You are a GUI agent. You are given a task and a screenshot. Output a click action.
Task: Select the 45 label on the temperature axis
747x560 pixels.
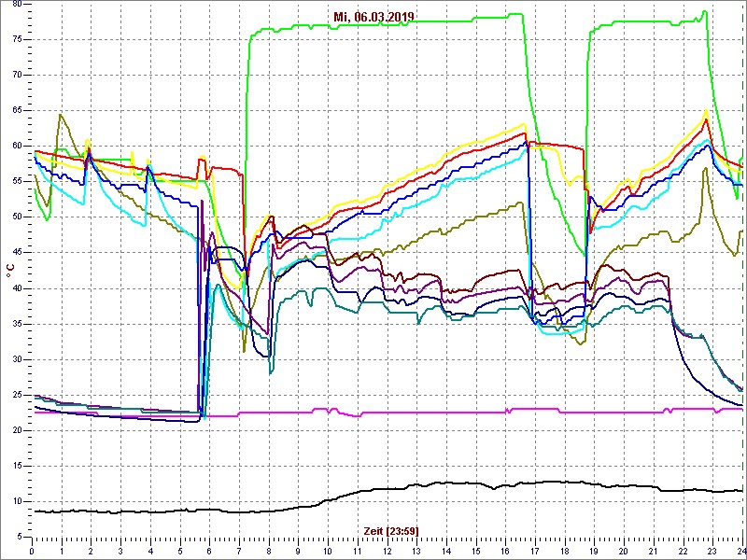coord(16,253)
